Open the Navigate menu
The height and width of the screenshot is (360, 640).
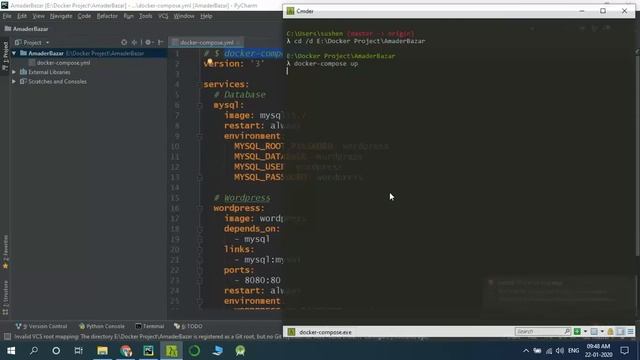(x=61, y=16)
